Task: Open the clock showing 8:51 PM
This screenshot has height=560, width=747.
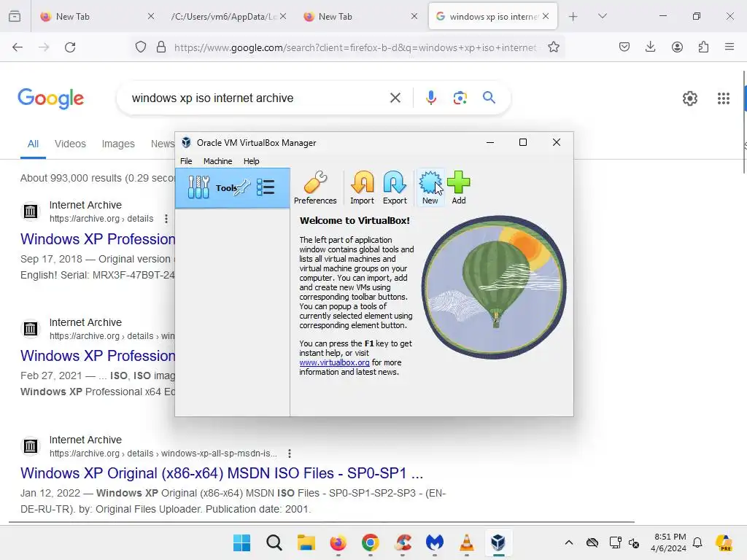Action: pyautogui.click(x=669, y=542)
